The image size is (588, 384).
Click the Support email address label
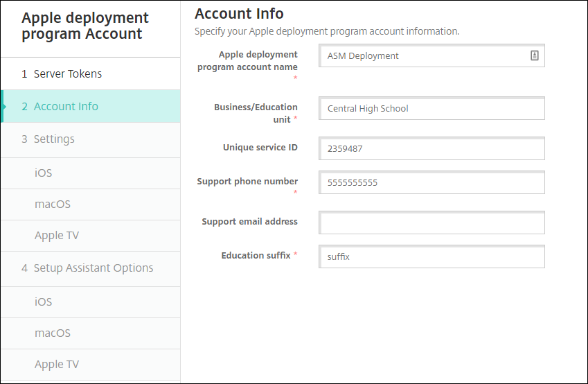click(x=249, y=222)
